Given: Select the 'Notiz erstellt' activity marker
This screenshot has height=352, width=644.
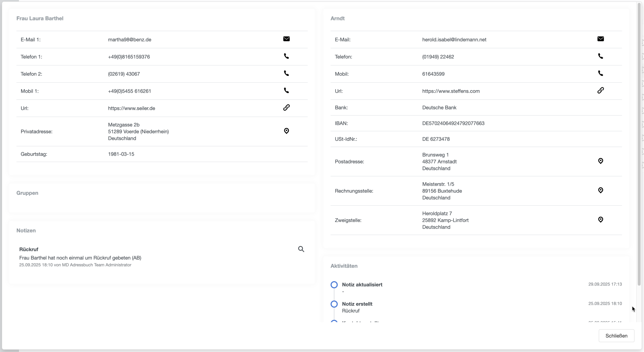Looking at the screenshot, I should pos(334,304).
